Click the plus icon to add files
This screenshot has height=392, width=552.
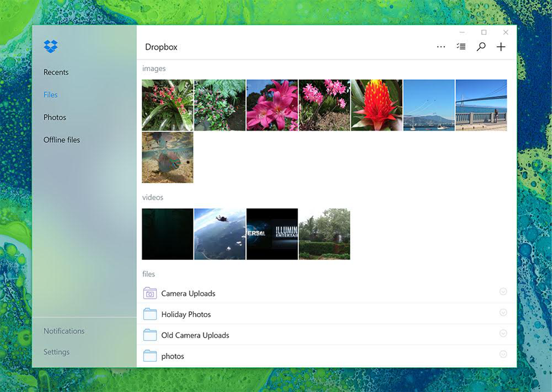(501, 47)
